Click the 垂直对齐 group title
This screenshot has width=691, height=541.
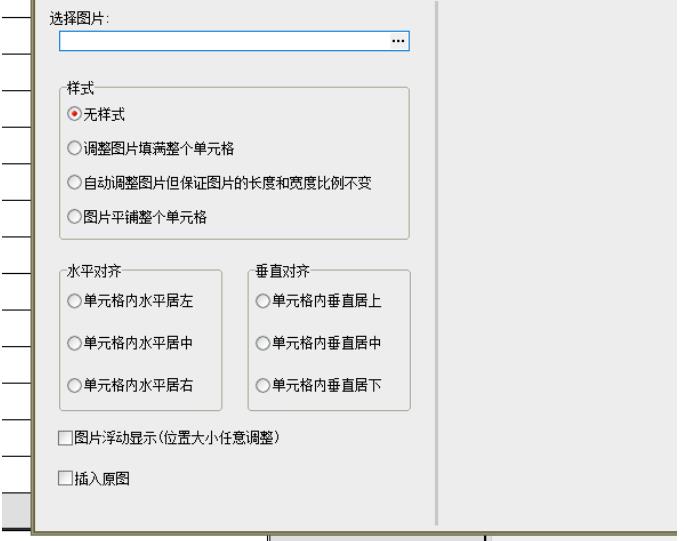(282, 271)
